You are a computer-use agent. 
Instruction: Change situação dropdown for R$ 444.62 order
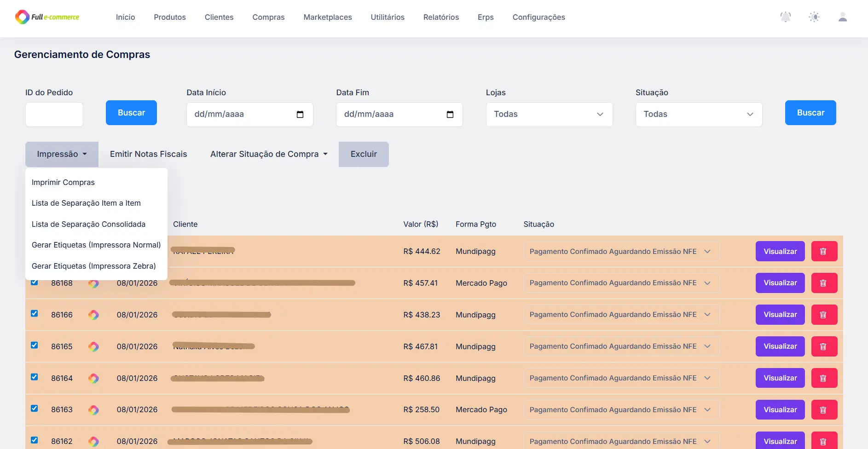[x=621, y=251]
